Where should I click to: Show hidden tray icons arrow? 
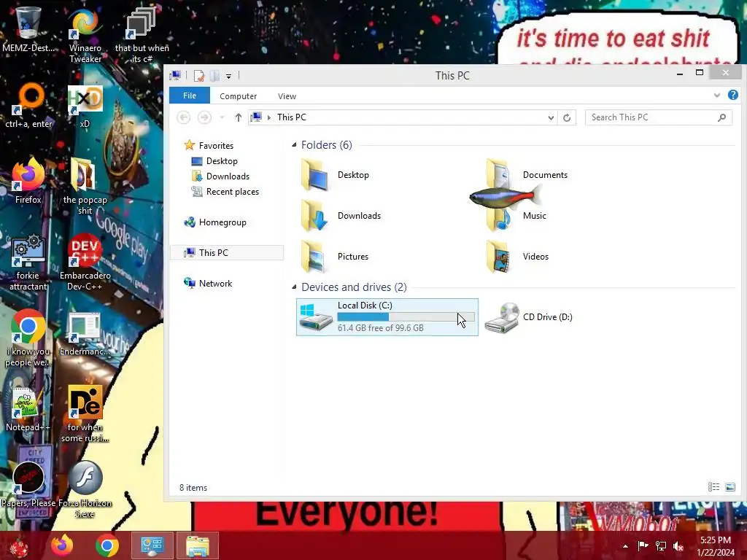(625, 545)
